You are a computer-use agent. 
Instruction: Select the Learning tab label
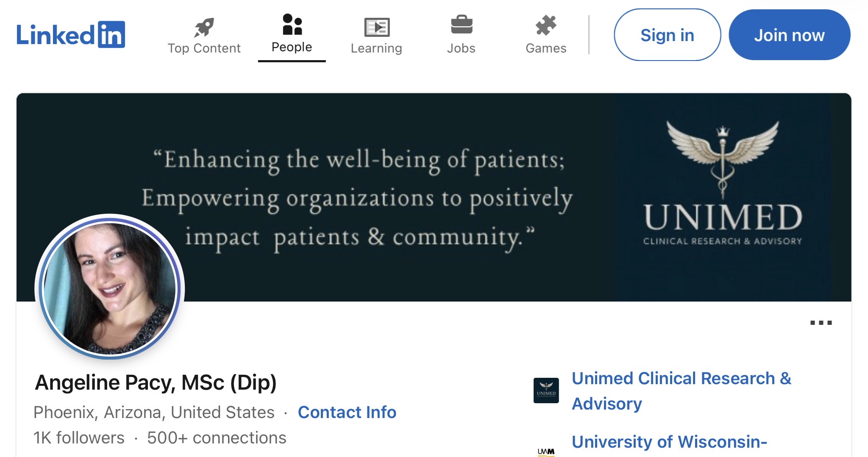click(x=376, y=48)
